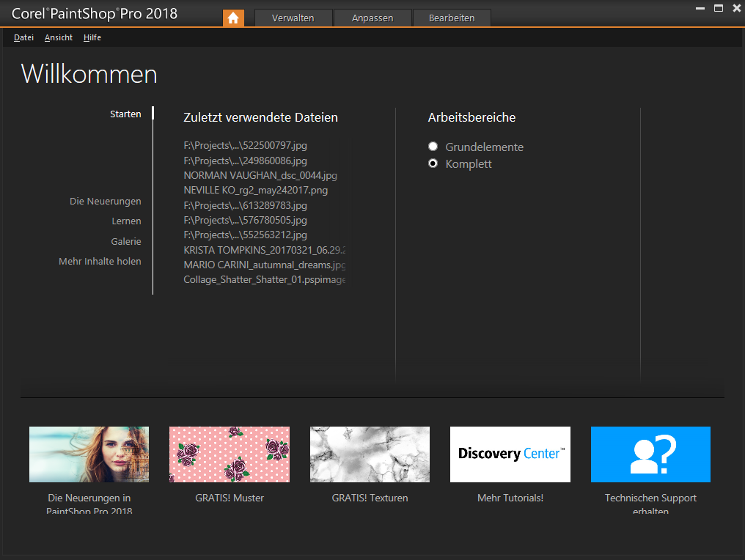Open recent file 576780505.jpg
The width and height of the screenshot is (745, 560).
(245, 221)
